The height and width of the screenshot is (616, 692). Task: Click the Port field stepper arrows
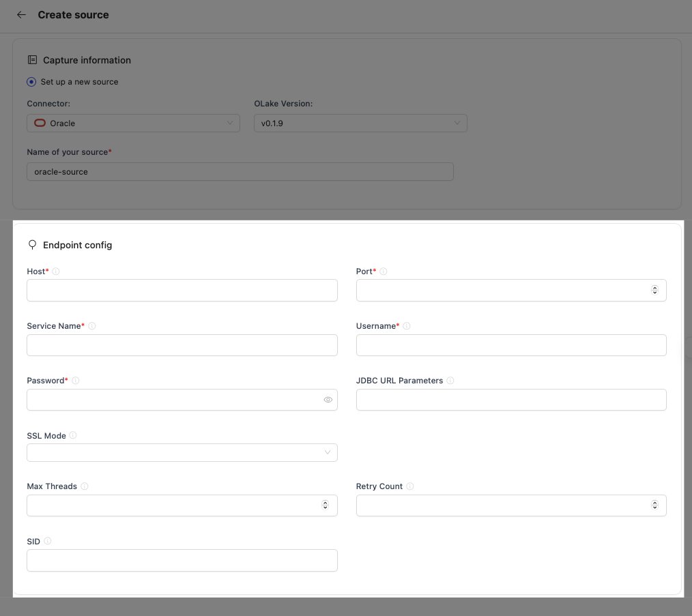(655, 290)
